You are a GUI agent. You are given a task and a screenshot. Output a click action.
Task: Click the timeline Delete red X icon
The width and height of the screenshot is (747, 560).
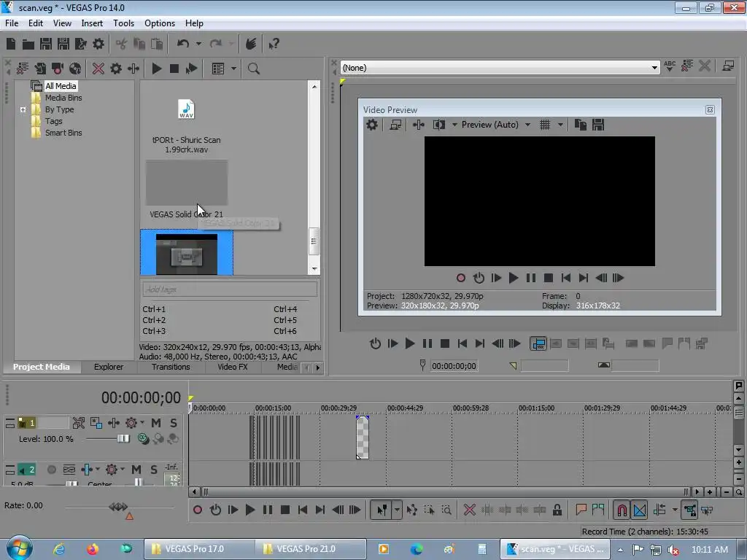469,510
